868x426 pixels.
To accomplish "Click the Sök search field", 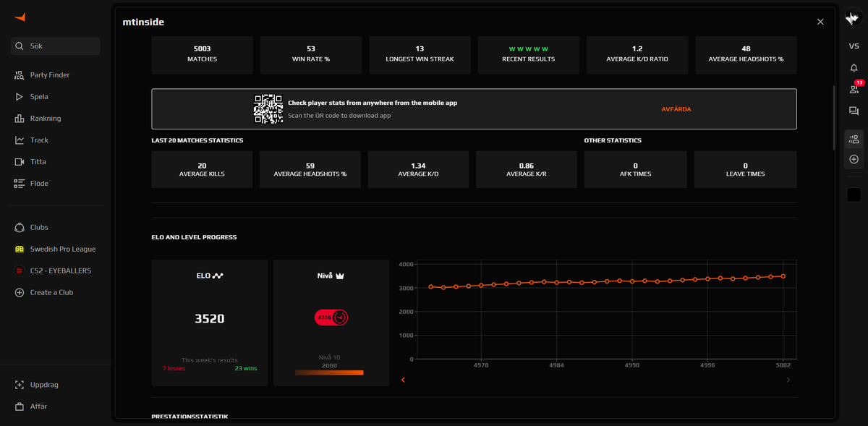I will 55,46.
